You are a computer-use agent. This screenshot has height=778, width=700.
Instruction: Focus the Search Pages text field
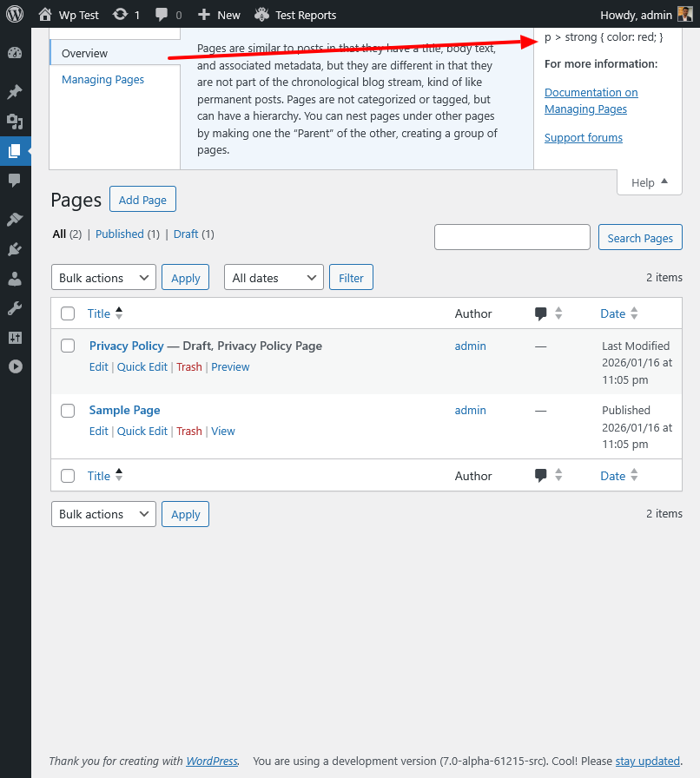pyautogui.click(x=512, y=237)
